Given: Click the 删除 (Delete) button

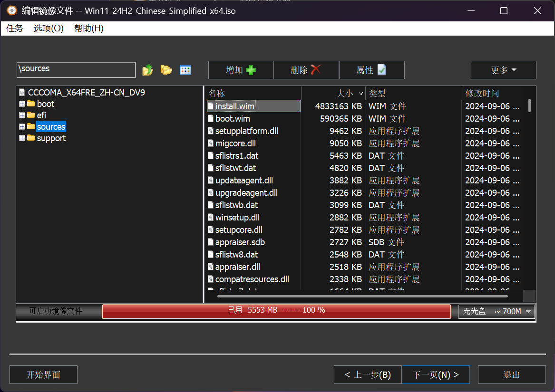Looking at the screenshot, I should (306, 70).
